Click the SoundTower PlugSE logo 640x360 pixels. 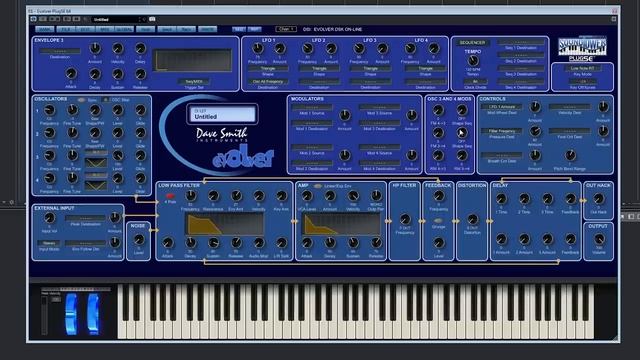point(582,49)
